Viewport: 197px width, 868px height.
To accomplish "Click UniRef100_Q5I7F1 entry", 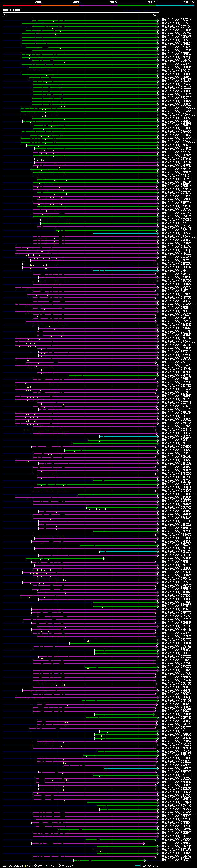I will pyautogui.click(x=177, y=731).
